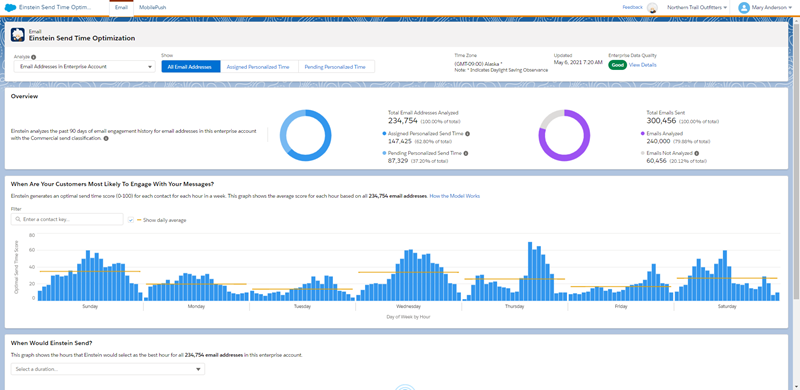Click the info icon beside Analyze
Screen dimensions: 800x390
pyautogui.click(x=34, y=58)
